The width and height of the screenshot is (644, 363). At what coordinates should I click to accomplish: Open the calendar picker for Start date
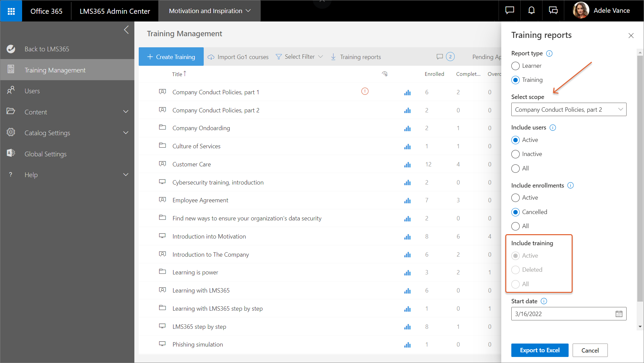click(619, 314)
